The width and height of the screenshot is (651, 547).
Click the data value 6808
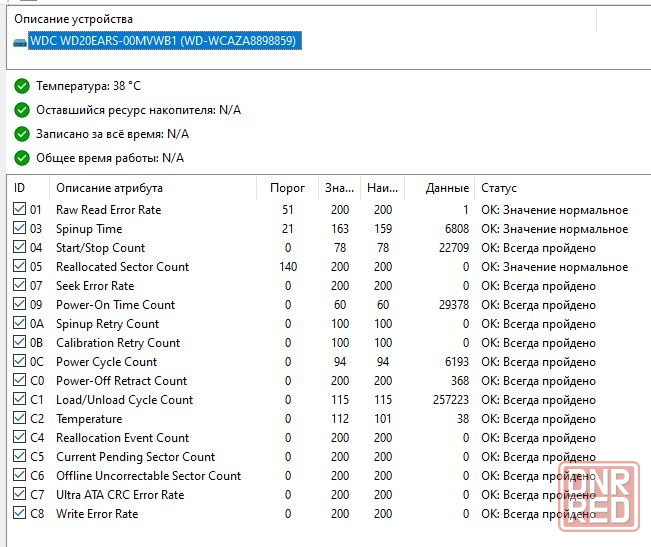pos(457,229)
